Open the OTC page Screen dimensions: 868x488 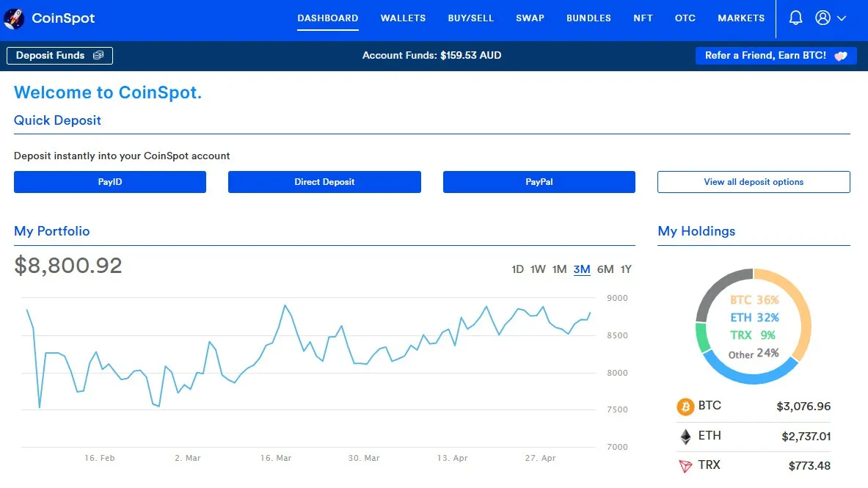[x=685, y=18]
